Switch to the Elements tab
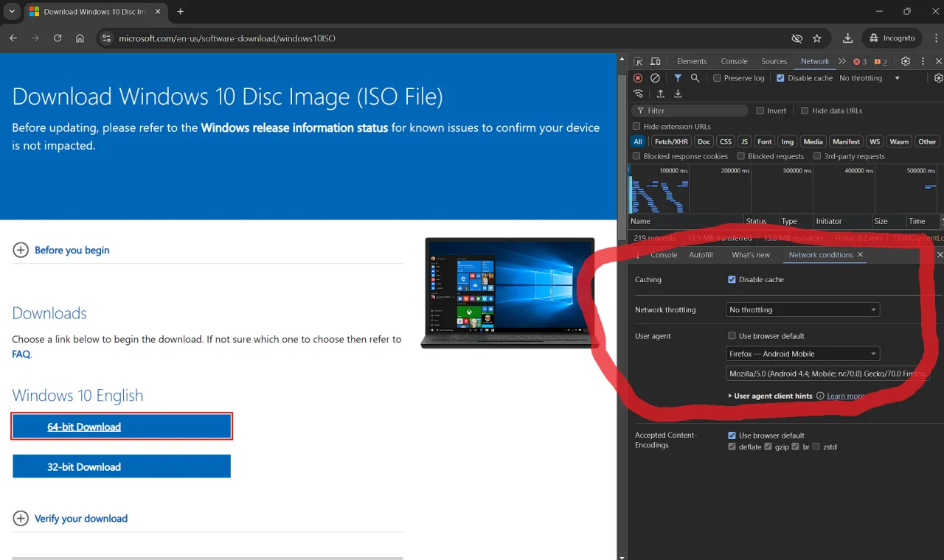Screen dimensions: 944x560 692,61
